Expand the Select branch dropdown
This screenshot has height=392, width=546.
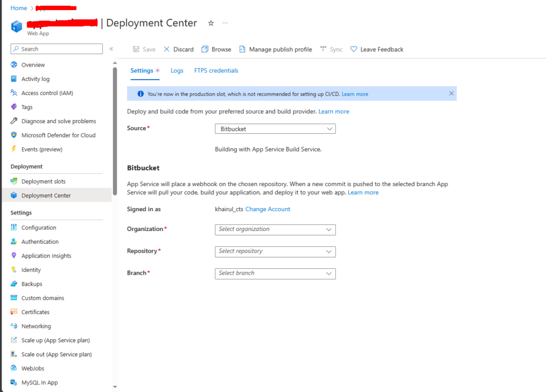click(275, 273)
